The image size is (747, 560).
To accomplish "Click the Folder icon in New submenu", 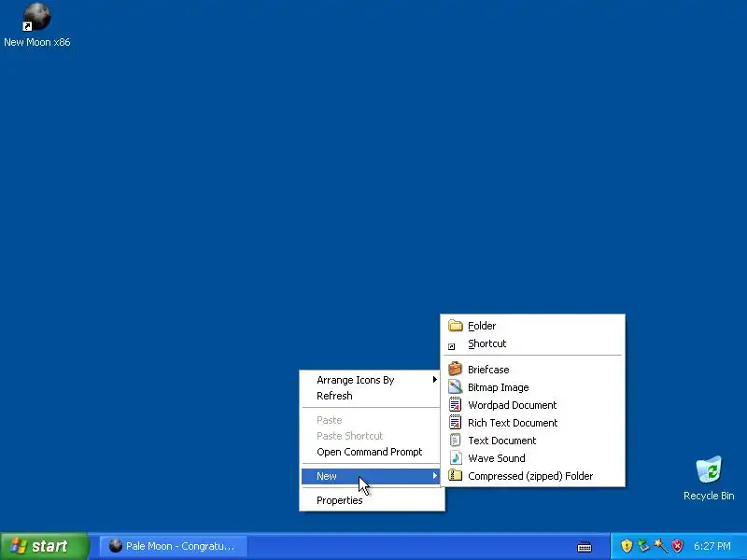I will (456, 326).
